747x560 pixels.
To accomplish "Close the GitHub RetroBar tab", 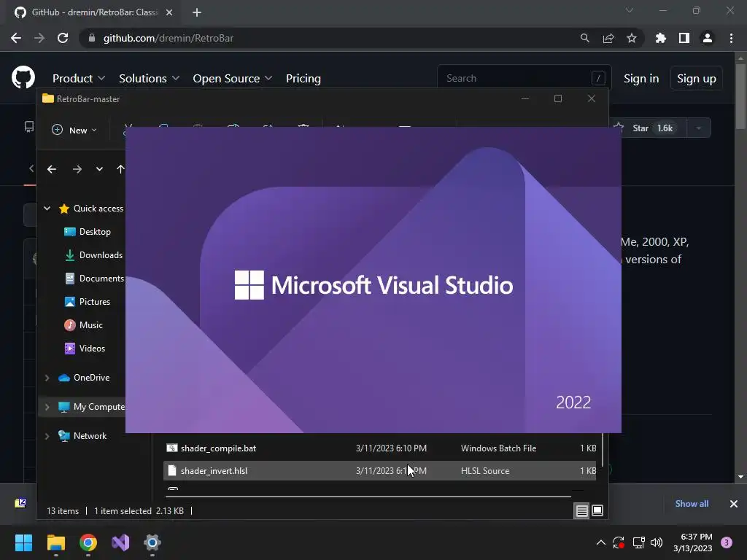I will tap(169, 12).
